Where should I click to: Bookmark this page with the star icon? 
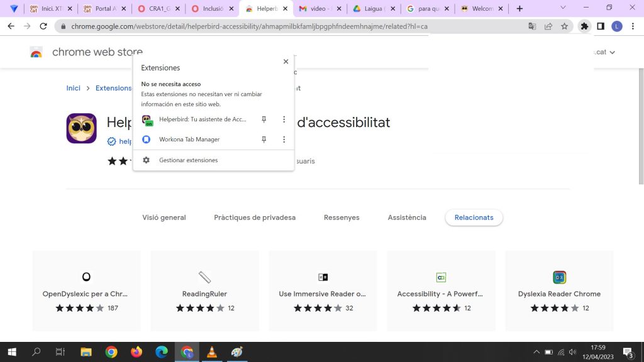pos(565,26)
